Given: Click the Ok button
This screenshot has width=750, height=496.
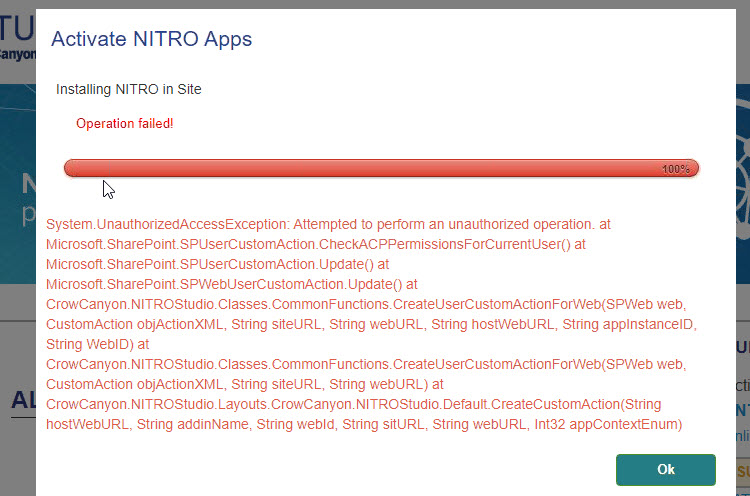Looking at the screenshot, I should coord(665,469).
